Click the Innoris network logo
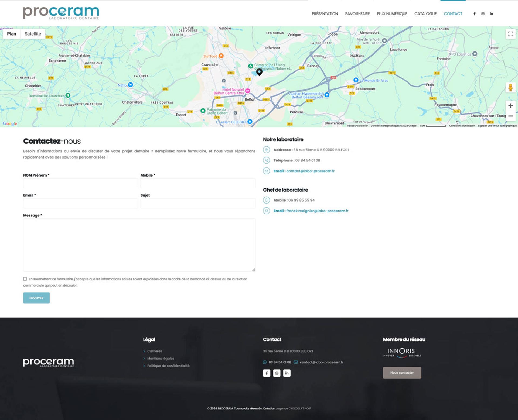The image size is (518, 420). 402,353
